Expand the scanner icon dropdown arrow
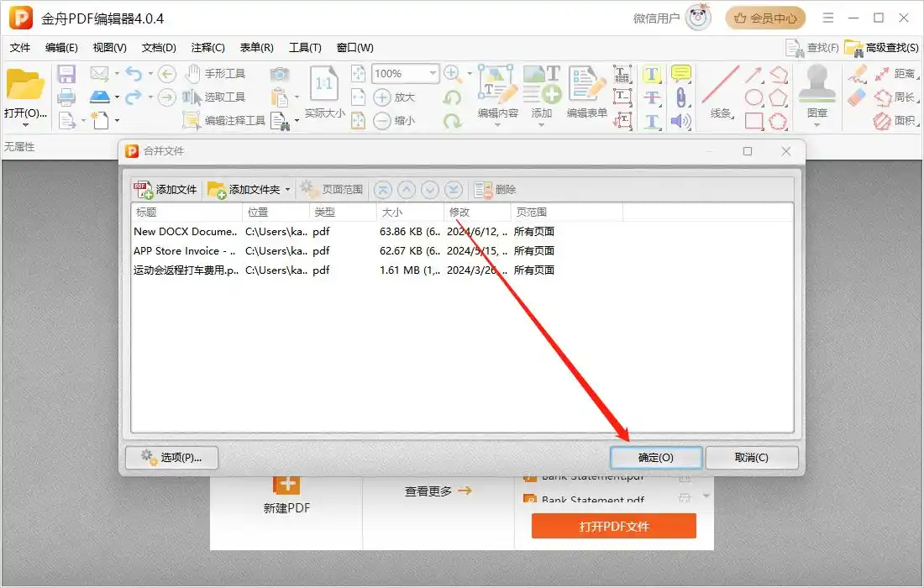Image resolution: width=924 pixels, height=588 pixels. pyautogui.click(x=117, y=97)
